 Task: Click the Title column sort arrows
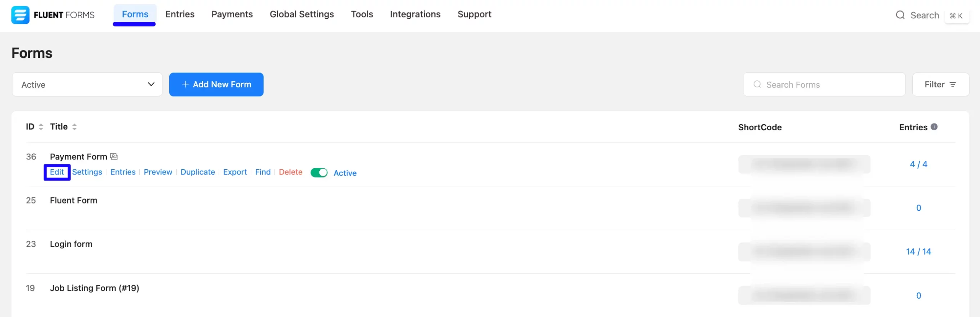click(x=74, y=127)
